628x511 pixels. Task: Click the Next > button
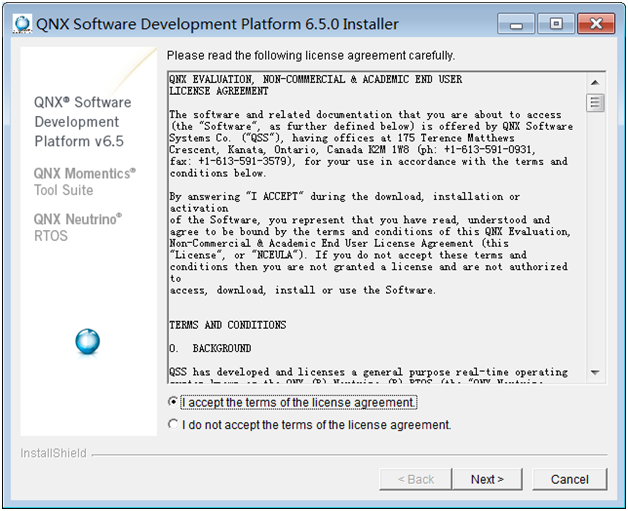point(487,479)
